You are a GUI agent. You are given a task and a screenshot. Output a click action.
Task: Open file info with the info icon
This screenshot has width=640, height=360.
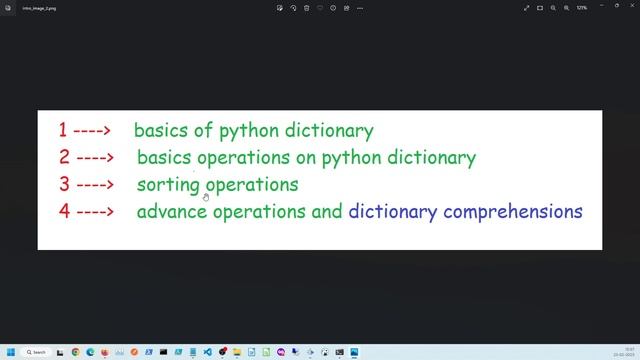coord(333,8)
